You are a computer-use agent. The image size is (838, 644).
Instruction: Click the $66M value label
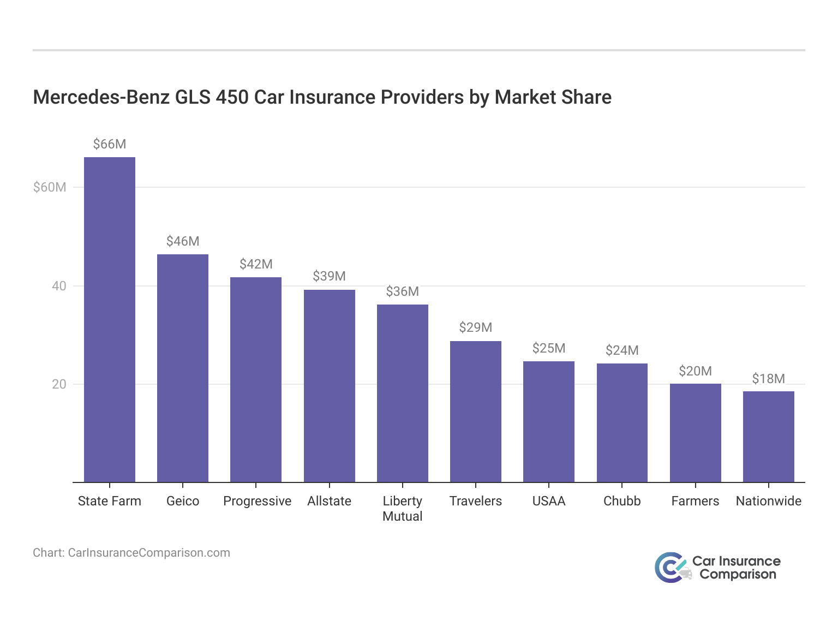(x=110, y=144)
